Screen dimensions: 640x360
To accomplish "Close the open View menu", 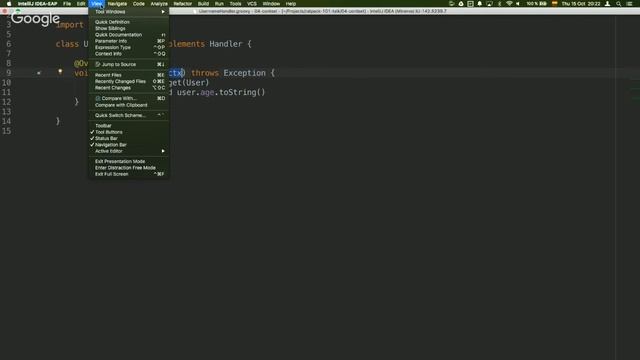I will pyautogui.click(x=97, y=4).
